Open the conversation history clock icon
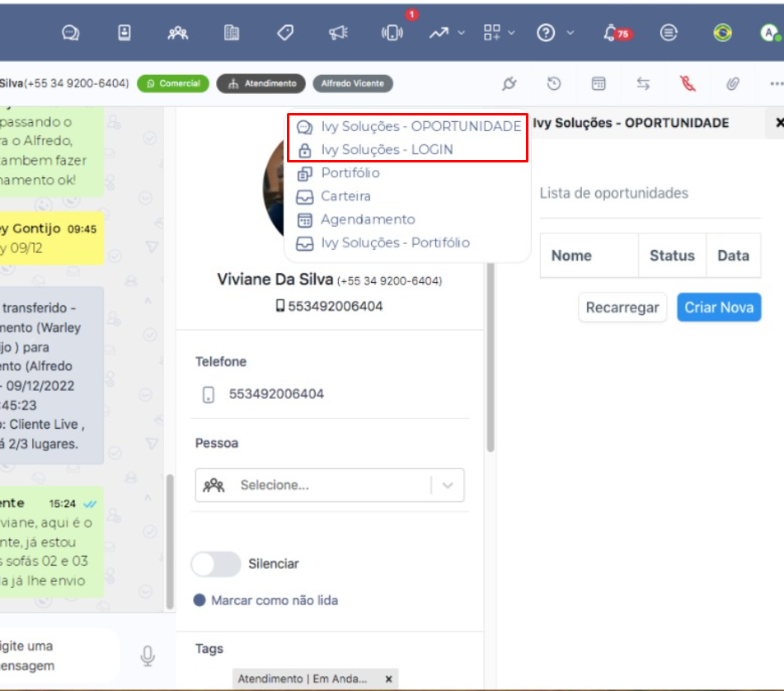Viewport: 784px width, 691px height. coord(554,83)
